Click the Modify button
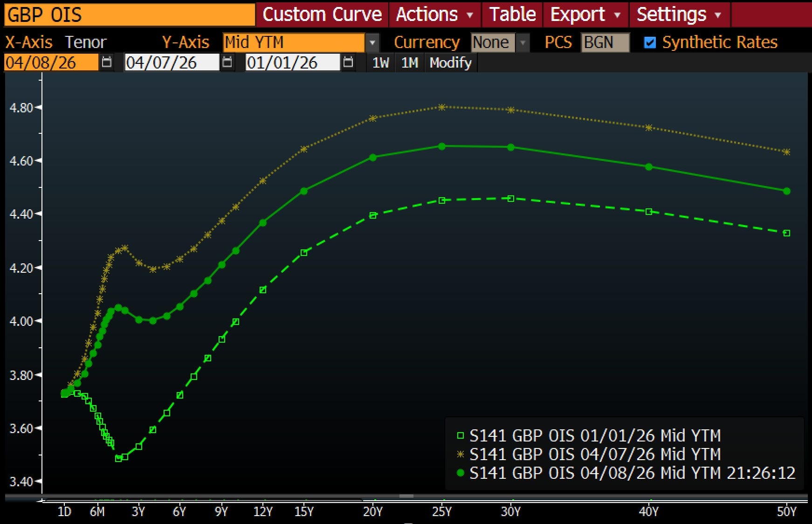Screen dimensions: 812x524 (450, 62)
